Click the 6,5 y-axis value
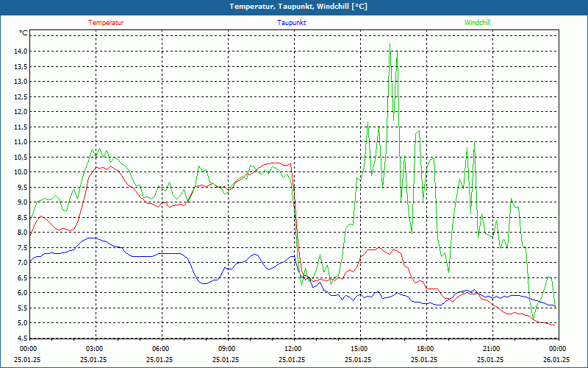Screen dimensions: 588x368 tap(23, 278)
